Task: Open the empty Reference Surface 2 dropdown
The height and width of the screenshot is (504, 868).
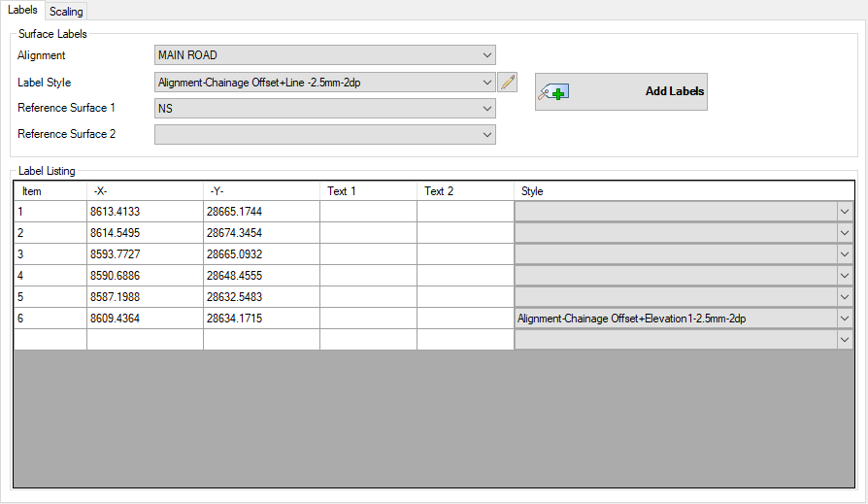Action: [324, 135]
